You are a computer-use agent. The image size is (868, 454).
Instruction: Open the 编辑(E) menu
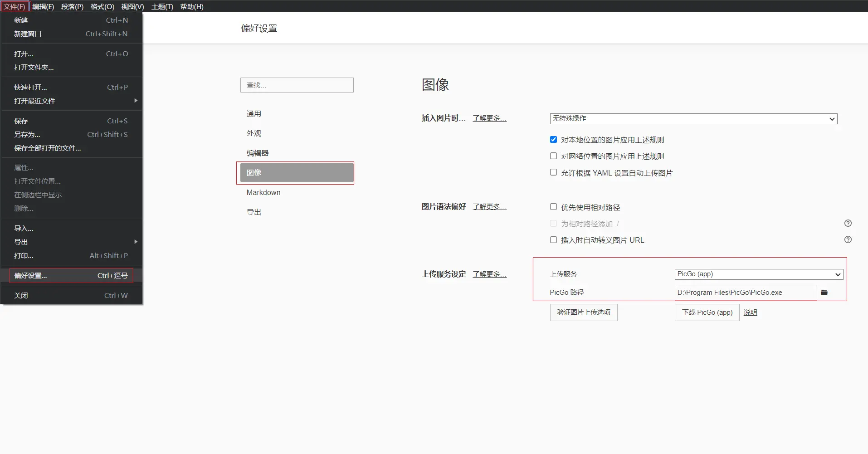(43, 6)
